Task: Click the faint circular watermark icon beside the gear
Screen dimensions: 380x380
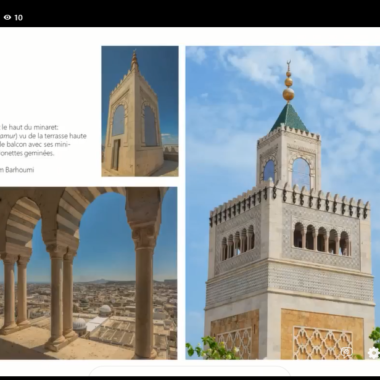Action: click(347, 353)
